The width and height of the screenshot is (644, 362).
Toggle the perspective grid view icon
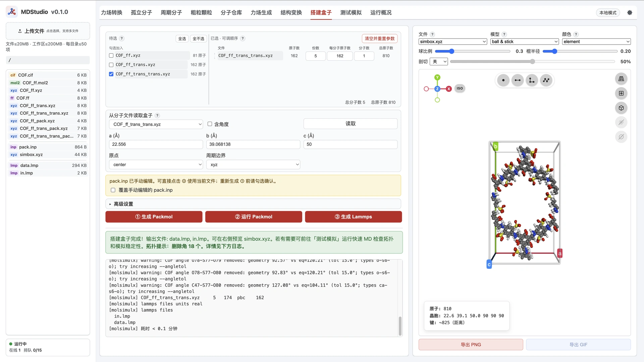click(x=621, y=79)
